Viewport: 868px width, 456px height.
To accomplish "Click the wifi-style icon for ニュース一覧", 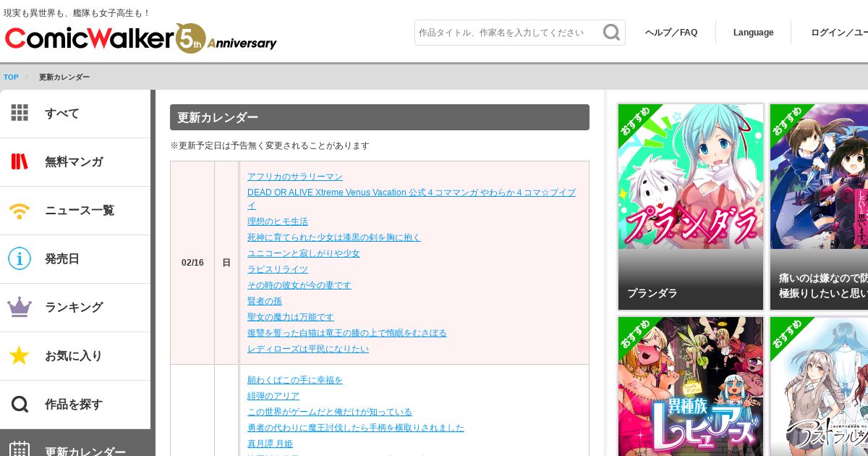I will (20, 211).
